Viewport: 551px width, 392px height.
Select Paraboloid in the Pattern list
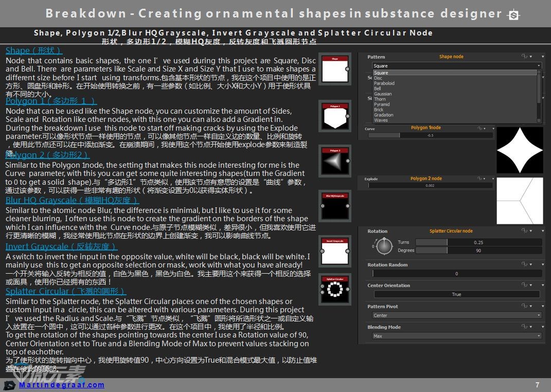pyautogui.click(x=455, y=83)
